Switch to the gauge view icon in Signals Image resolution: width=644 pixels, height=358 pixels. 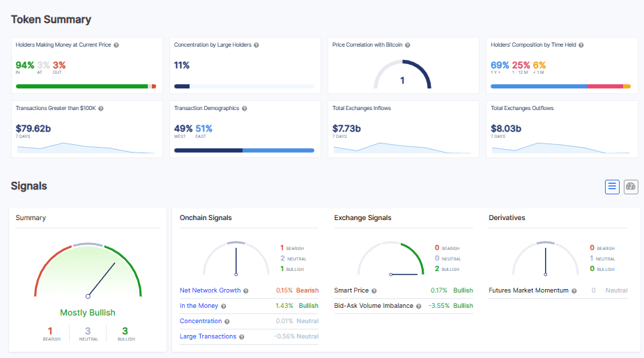coord(631,187)
